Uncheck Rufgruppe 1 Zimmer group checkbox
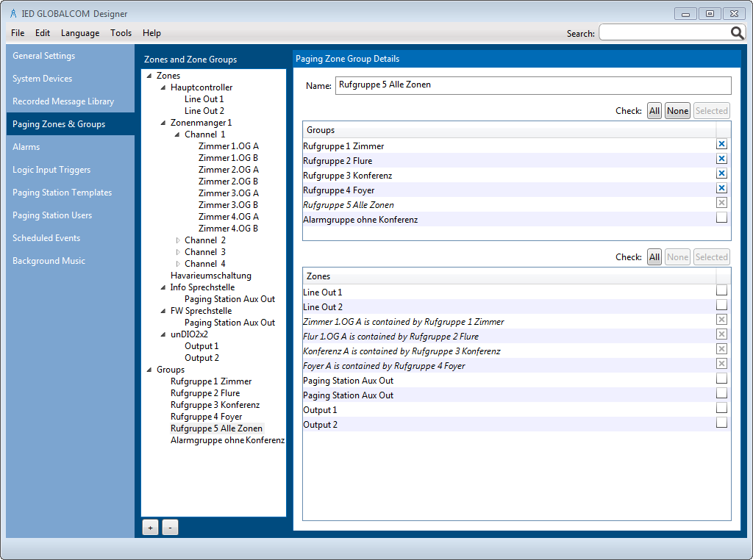753x560 pixels. point(721,145)
